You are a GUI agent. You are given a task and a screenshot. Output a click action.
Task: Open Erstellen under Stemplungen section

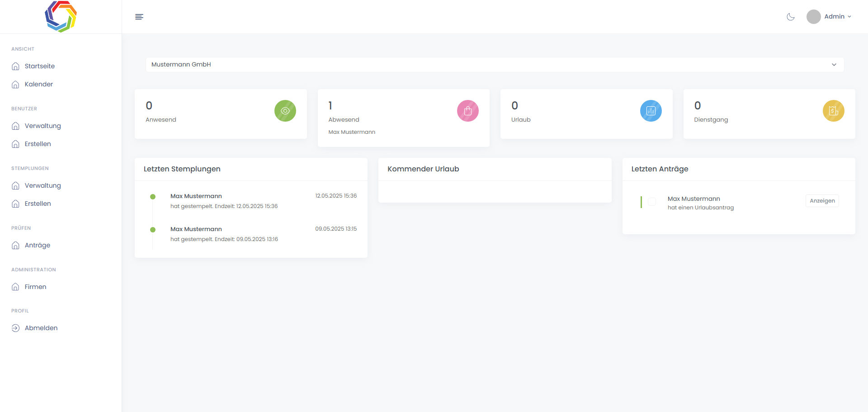coord(38,204)
